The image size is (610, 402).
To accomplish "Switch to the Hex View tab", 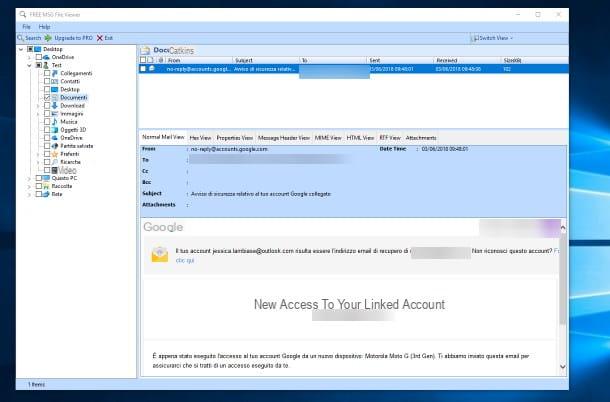I will click(200, 138).
